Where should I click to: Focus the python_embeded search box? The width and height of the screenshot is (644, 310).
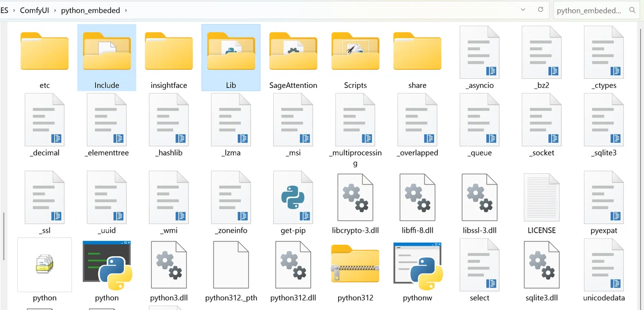click(x=596, y=10)
